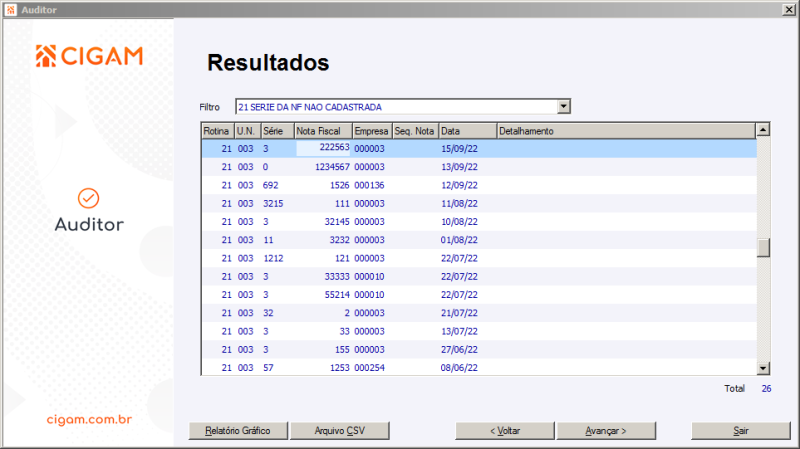Click date cell 08/06/22
This screenshot has height=449, width=800.
pyautogui.click(x=459, y=368)
